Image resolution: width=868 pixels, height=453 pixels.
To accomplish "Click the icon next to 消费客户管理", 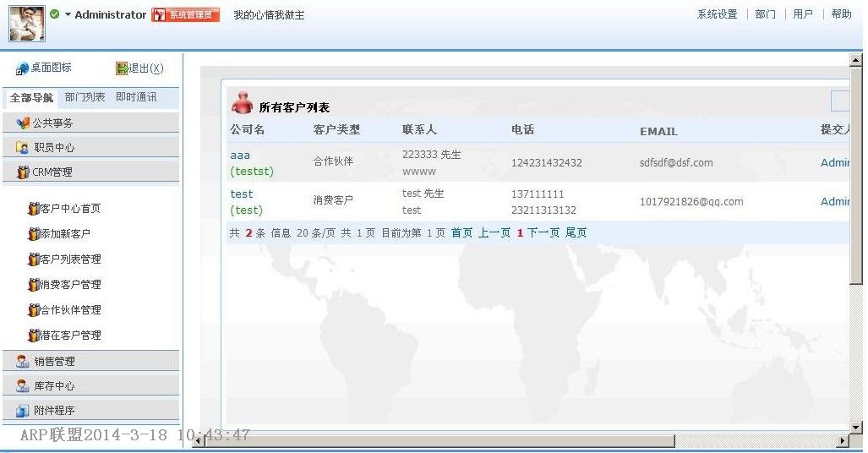I will [x=33, y=285].
